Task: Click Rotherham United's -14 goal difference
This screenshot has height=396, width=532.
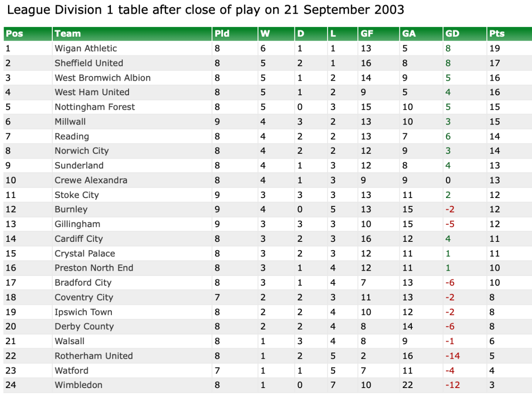Action: pyautogui.click(x=453, y=356)
